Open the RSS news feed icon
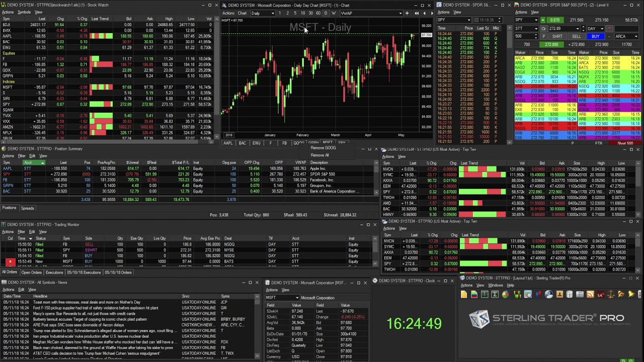 coord(590,295)
